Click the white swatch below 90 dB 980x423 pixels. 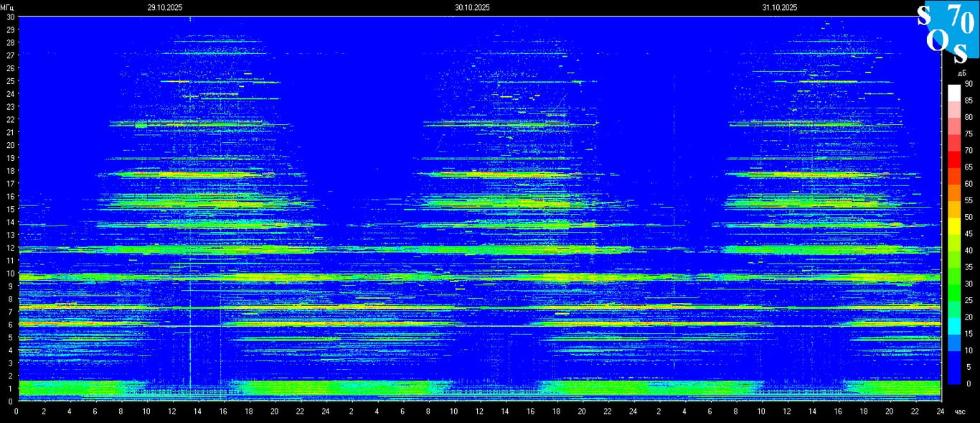(953, 92)
